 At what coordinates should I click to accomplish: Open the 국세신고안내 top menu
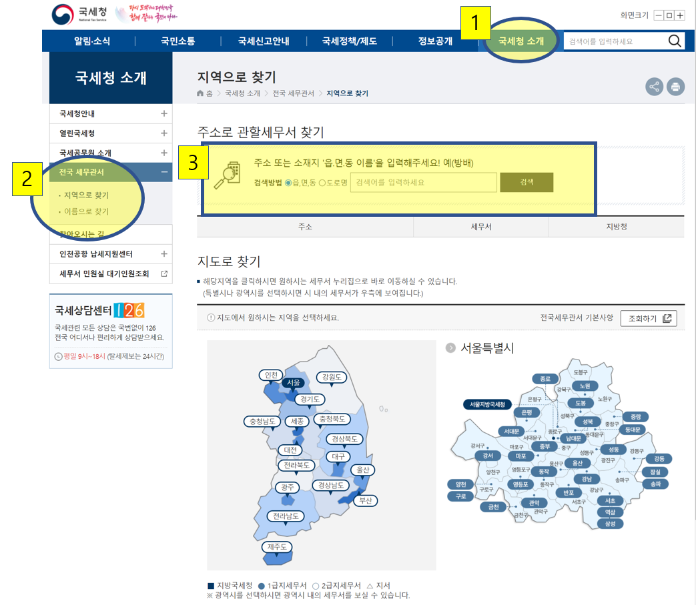[x=264, y=41]
